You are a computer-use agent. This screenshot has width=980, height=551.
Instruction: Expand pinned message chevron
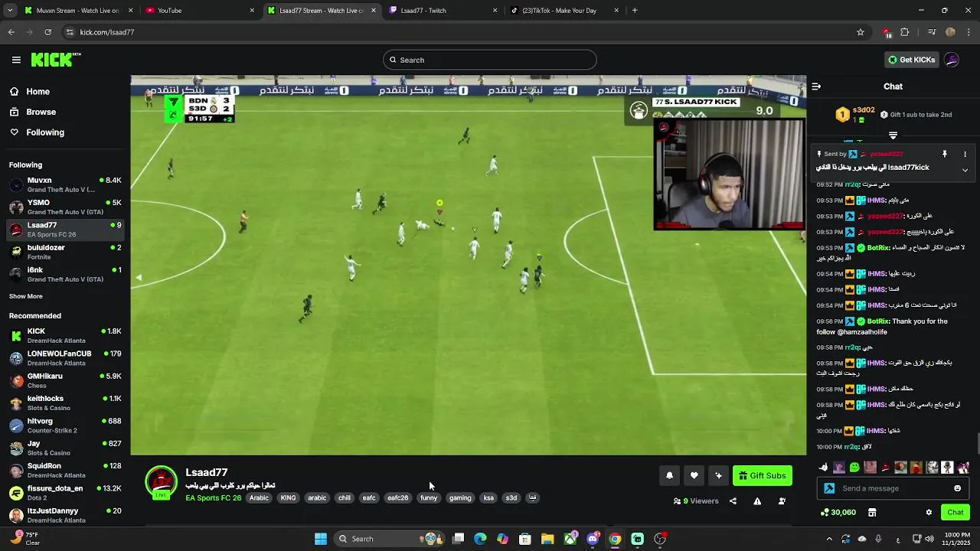[965, 171]
